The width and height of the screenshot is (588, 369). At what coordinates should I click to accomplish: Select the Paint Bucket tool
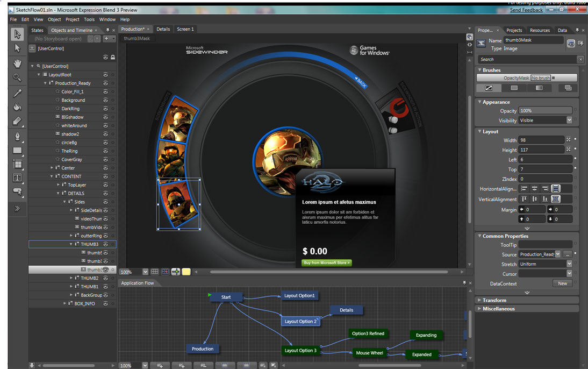(17, 107)
